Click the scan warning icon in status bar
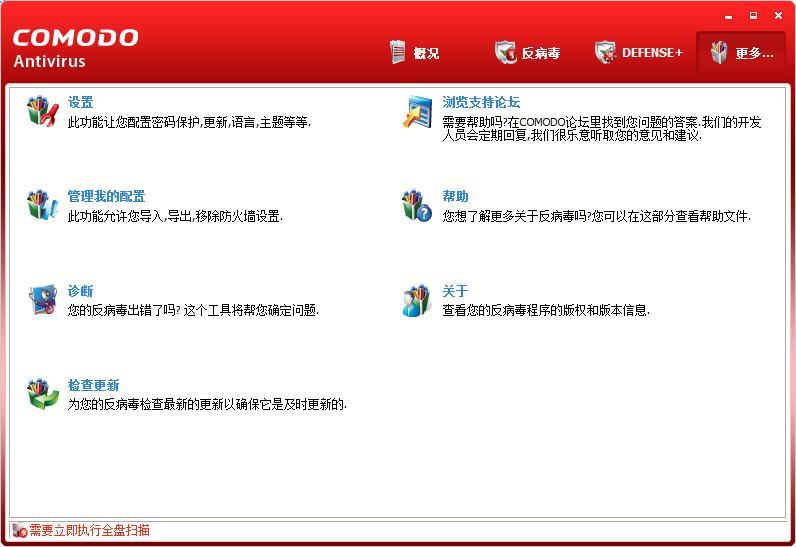Screen dimensions: 796x547 pyautogui.click(x=20, y=530)
